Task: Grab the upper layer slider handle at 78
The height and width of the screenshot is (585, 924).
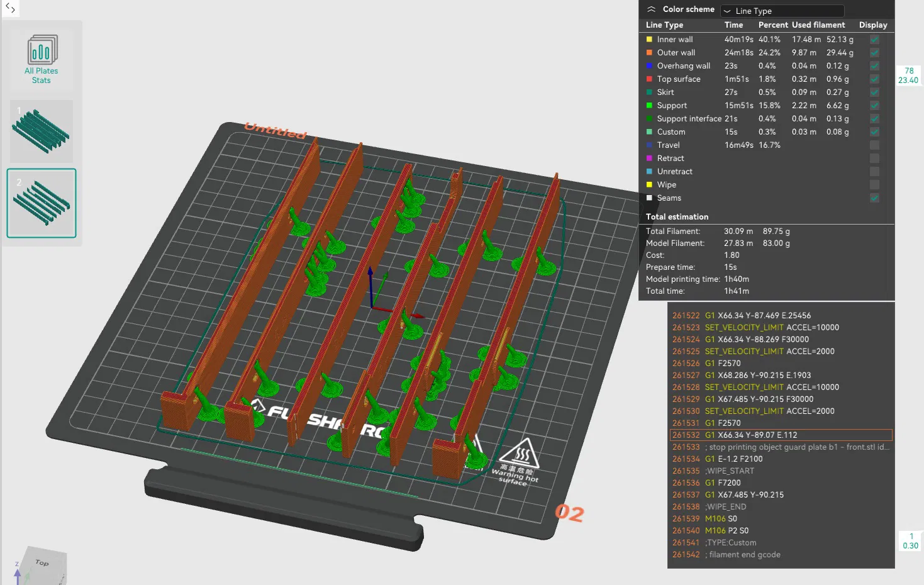Action: (909, 75)
